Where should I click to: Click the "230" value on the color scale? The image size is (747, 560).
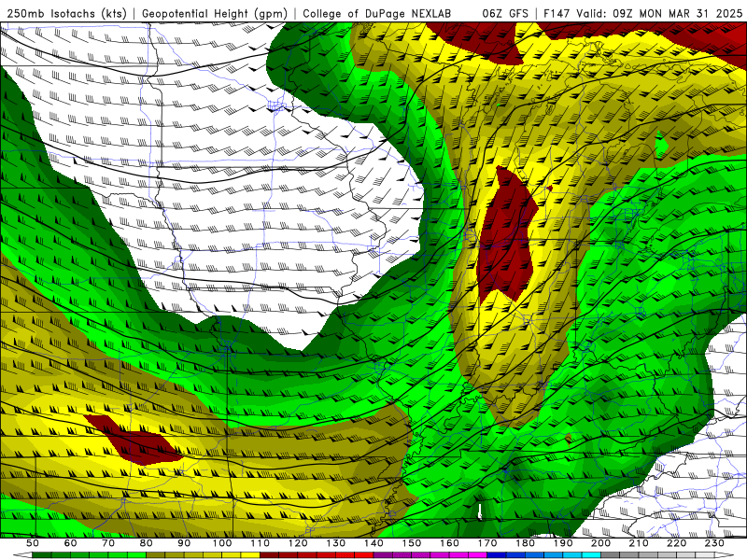(714, 543)
